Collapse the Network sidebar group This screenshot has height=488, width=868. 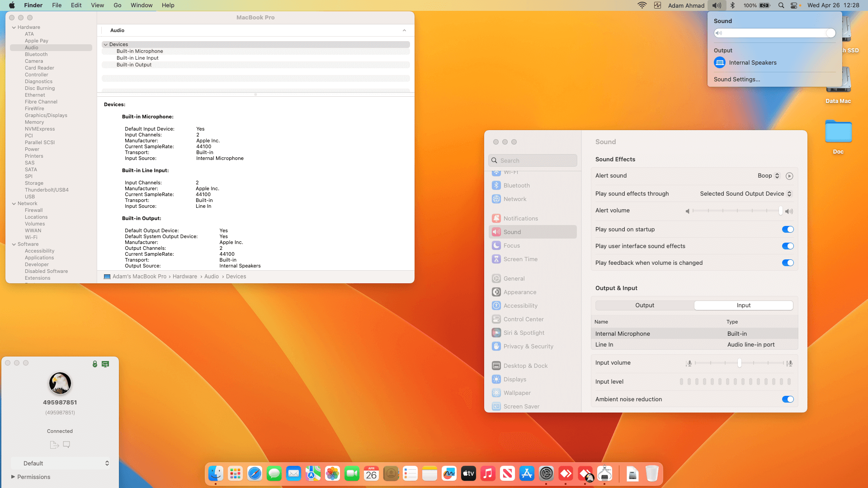click(x=14, y=204)
